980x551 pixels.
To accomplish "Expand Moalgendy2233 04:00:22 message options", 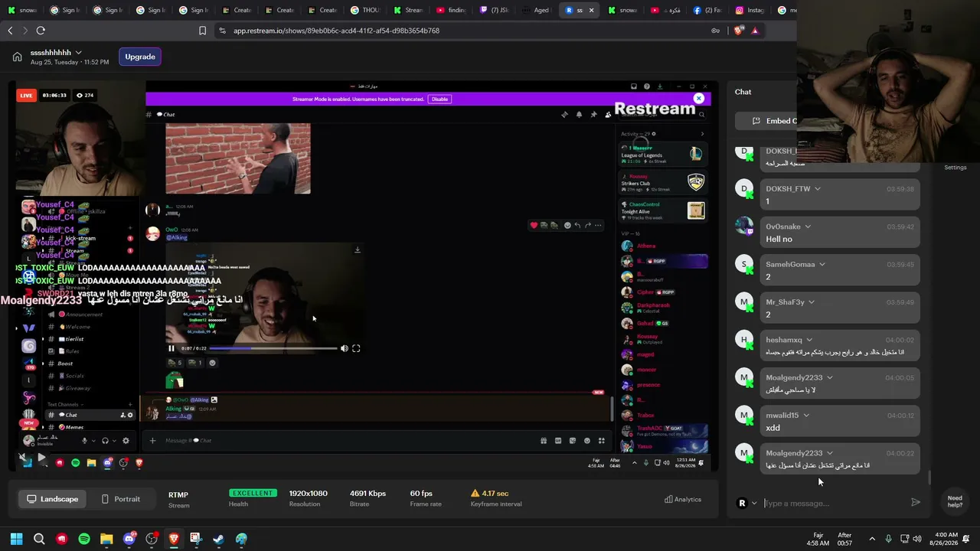I will click(x=829, y=453).
